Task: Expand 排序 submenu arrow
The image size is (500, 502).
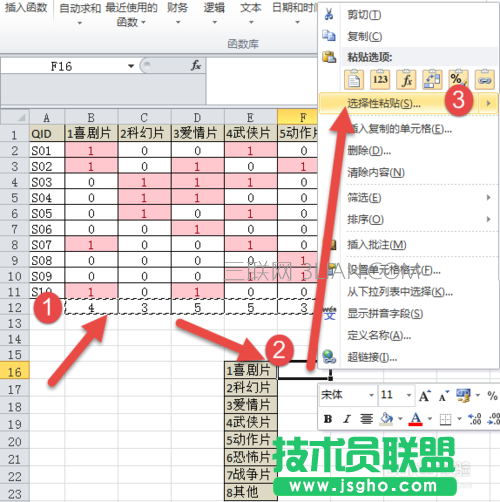Action: point(488,219)
